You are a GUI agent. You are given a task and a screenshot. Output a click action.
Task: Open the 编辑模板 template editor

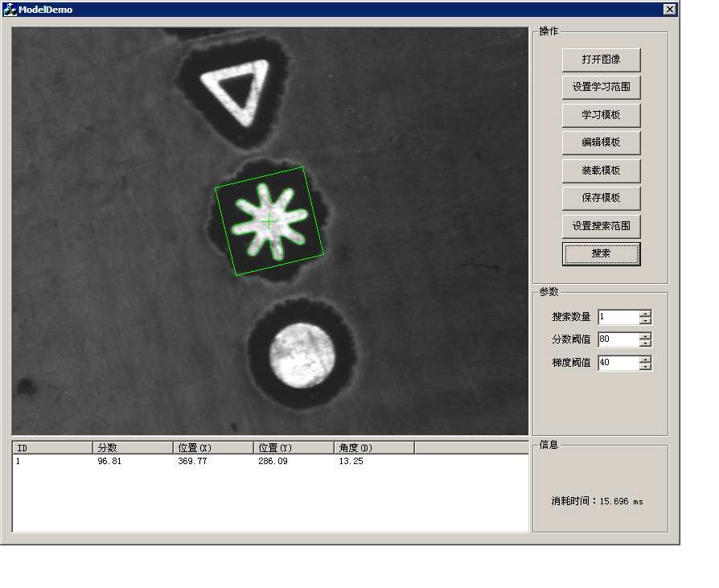click(601, 142)
